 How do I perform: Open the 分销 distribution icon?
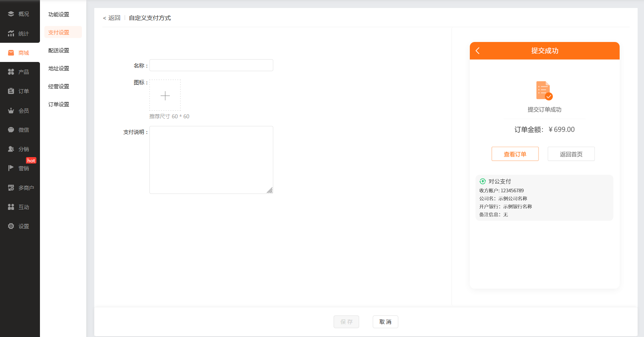[x=11, y=149]
